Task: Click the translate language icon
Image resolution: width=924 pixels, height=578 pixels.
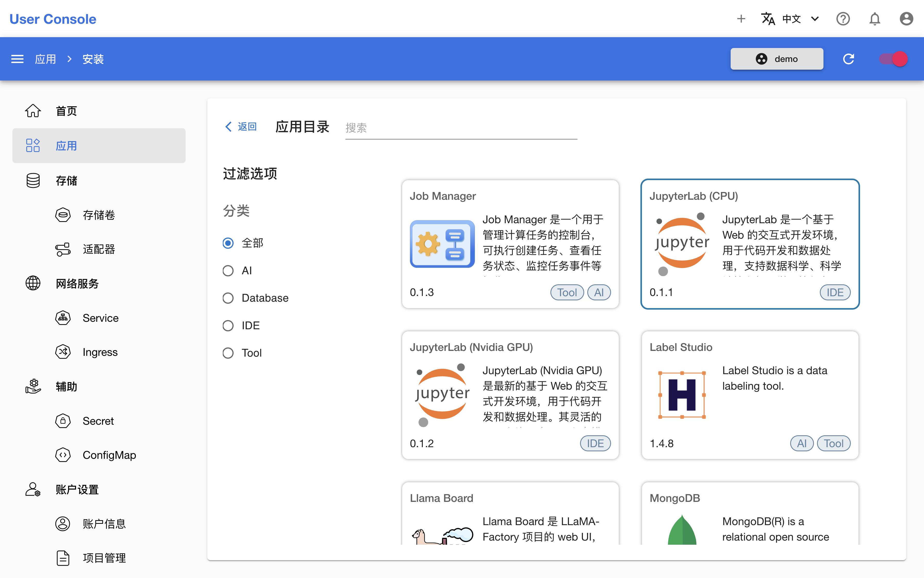Action: click(768, 19)
